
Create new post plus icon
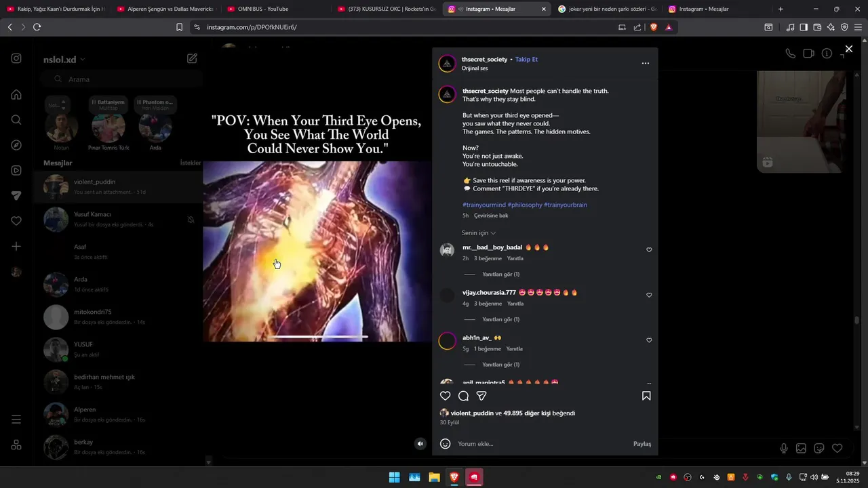pyautogui.click(x=16, y=246)
